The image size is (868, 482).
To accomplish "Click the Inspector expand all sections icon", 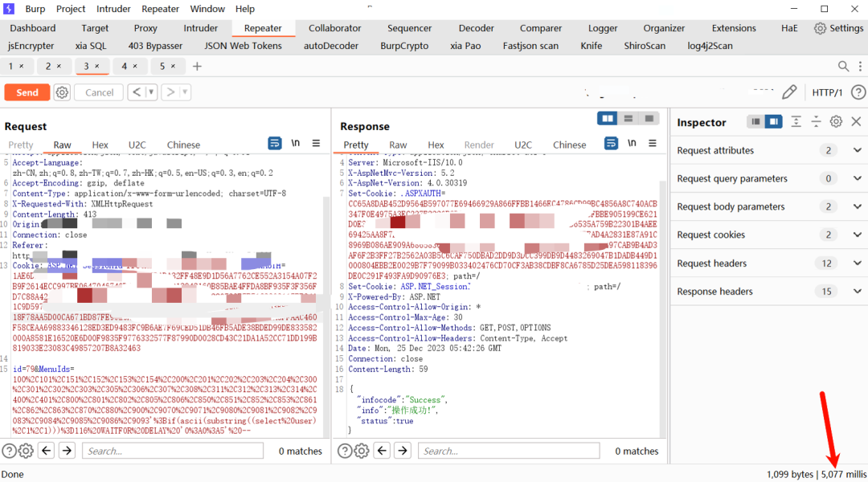I will (x=796, y=122).
